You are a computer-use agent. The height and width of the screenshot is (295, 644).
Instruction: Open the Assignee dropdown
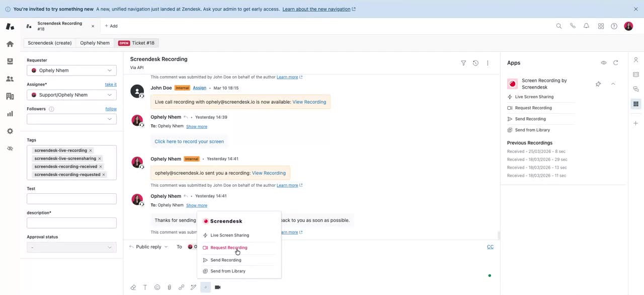(x=71, y=95)
